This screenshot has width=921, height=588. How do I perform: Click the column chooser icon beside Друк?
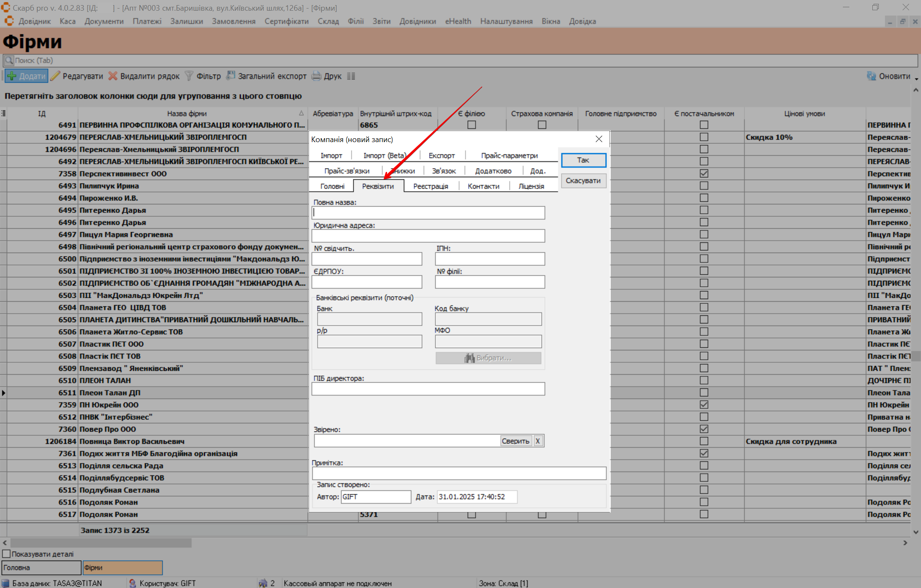(351, 76)
